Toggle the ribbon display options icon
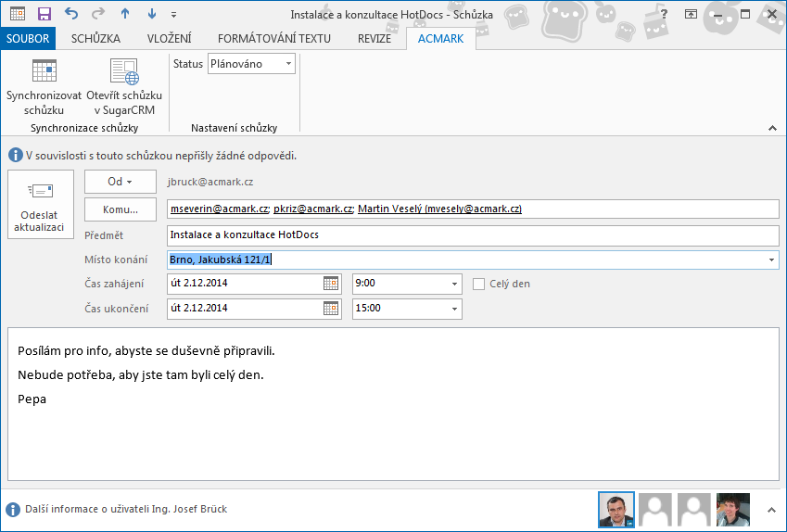Screen dimensions: 787x532 coord(692,14)
